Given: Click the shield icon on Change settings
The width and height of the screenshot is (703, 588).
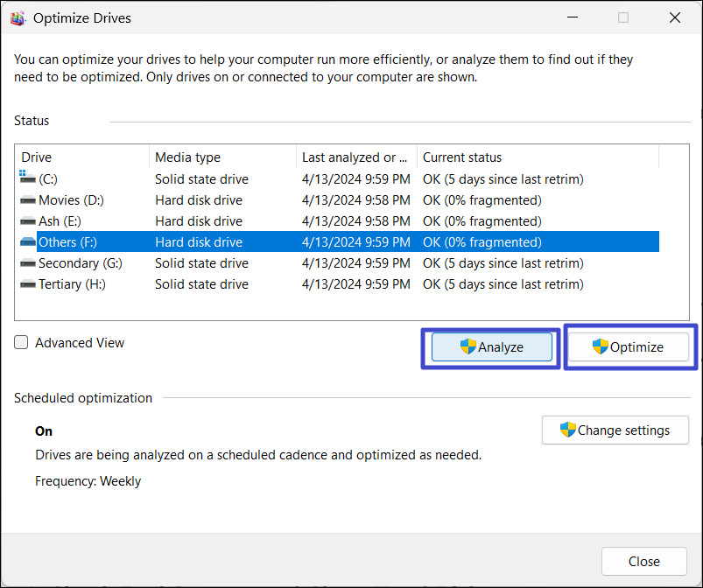Looking at the screenshot, I should click(568, 430).
